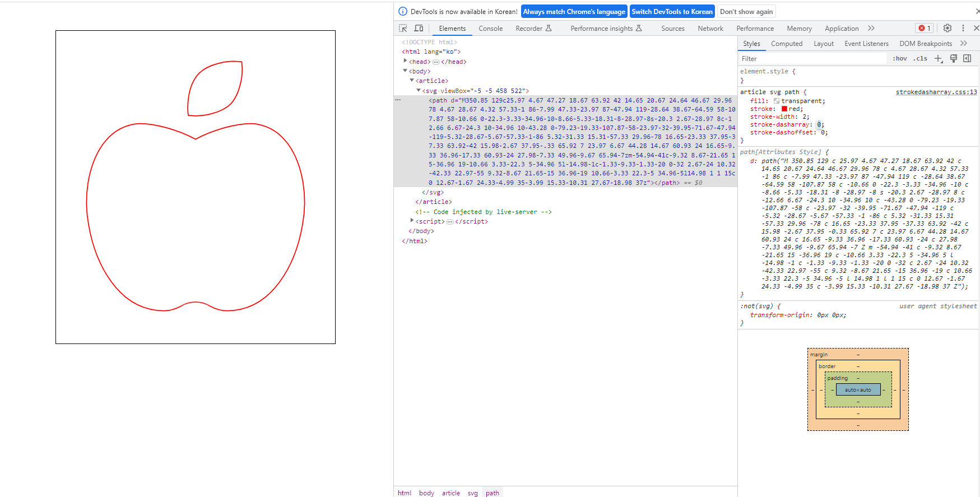Open the Event Listeners tab
Screen dimensions: 980x497
click(x=866, y=44)
